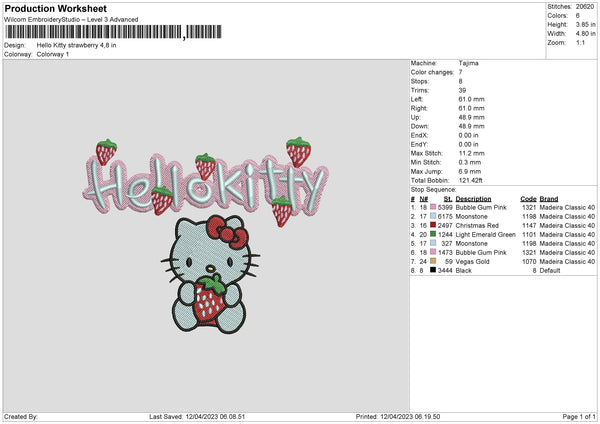Image resolution: width=600 pixels, height=424 pixels.
Task: Click the Description column header
Action: pos(473,199)
